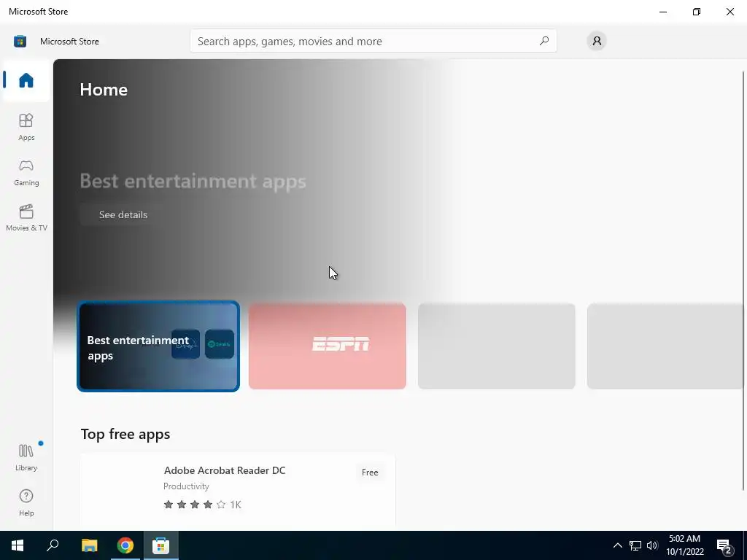Image resolution: width=747 pixels, height=560 pixels.
Task: Click the See details button
Action: point(123,215)
